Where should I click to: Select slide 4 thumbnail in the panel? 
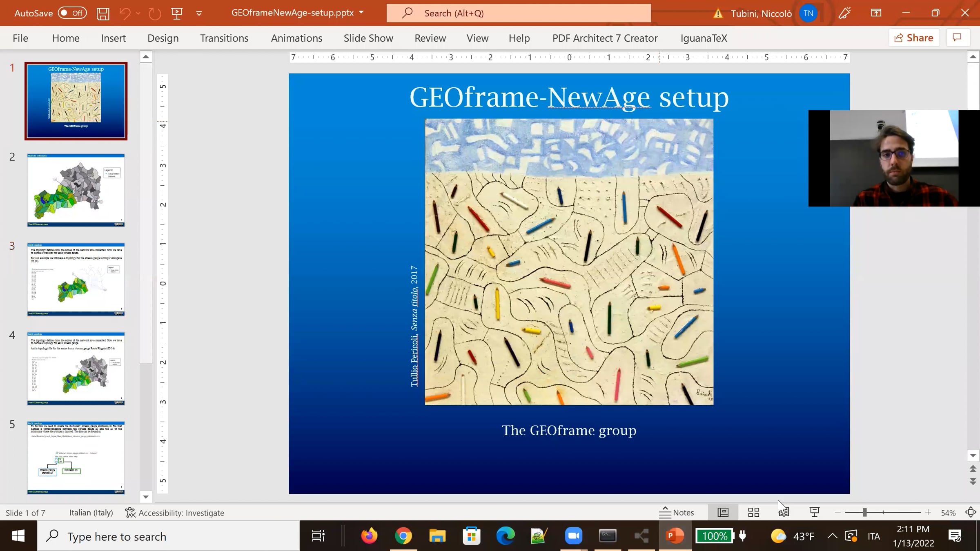click(x=76, y=369)
